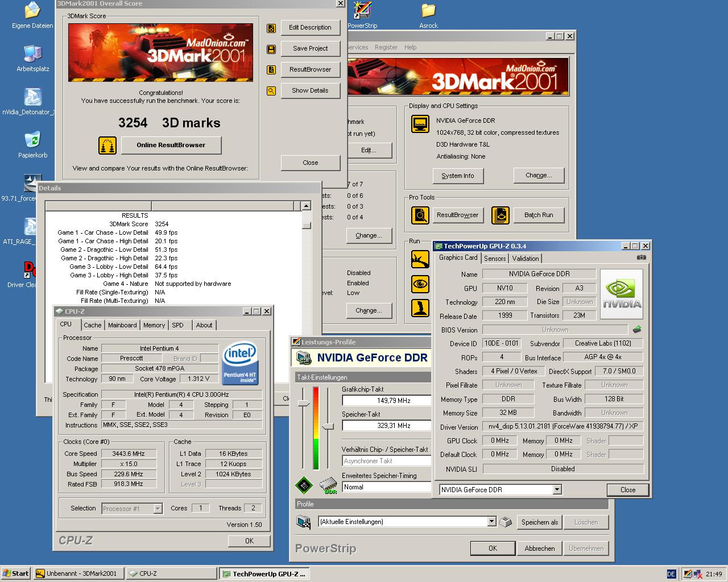Click the Save Project button
Image resolution: width=728 pixels, height=582 pixels.
[311, 49]
